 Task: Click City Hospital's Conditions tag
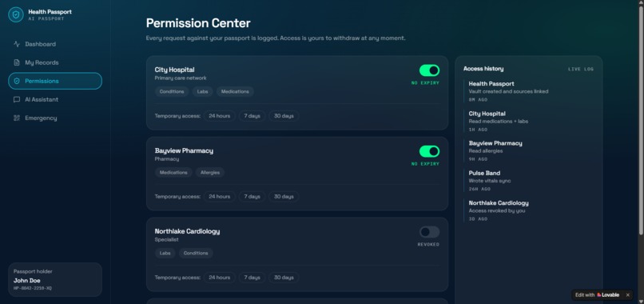pyautogui.click(x=172, y=92)
